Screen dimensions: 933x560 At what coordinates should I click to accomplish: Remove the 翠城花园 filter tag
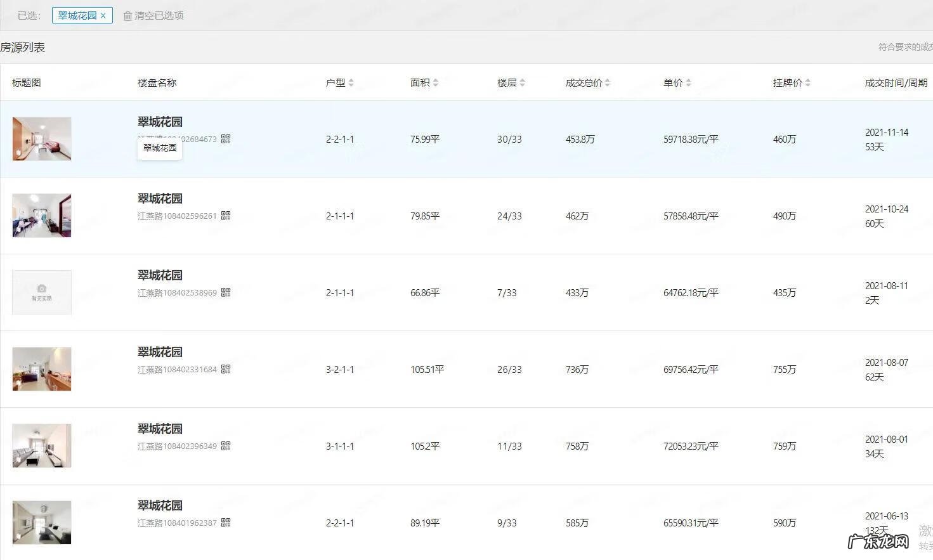pos(103,16)
